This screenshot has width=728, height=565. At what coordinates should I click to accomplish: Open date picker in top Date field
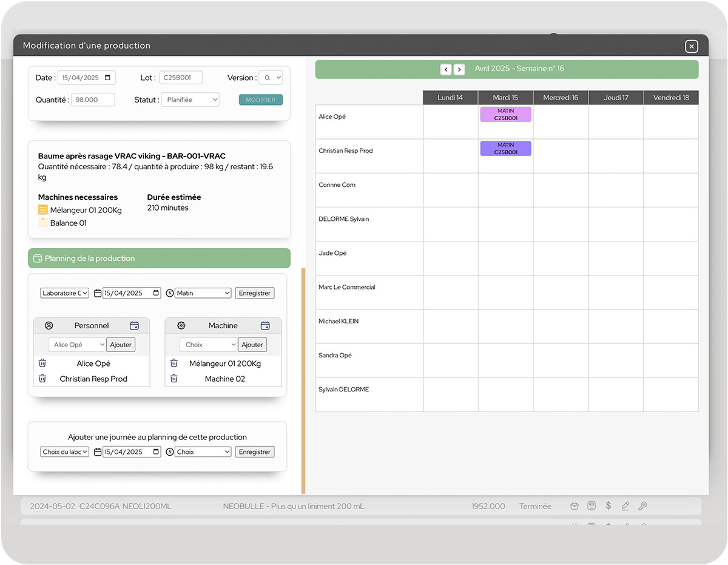[108, 78]
